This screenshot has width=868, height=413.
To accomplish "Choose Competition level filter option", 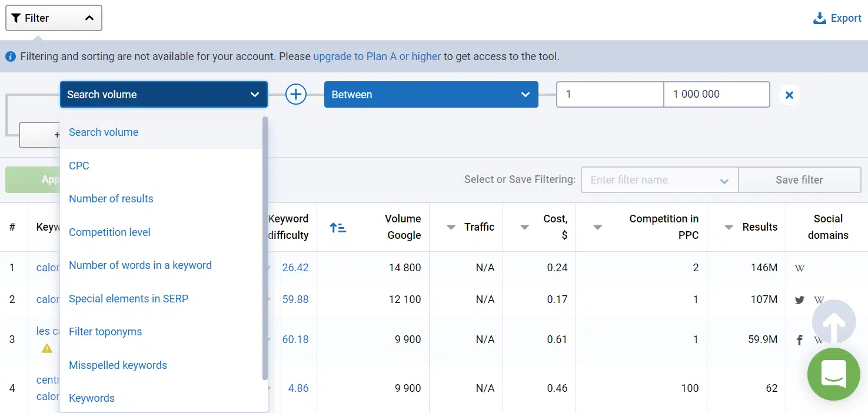I will [109, 232].
